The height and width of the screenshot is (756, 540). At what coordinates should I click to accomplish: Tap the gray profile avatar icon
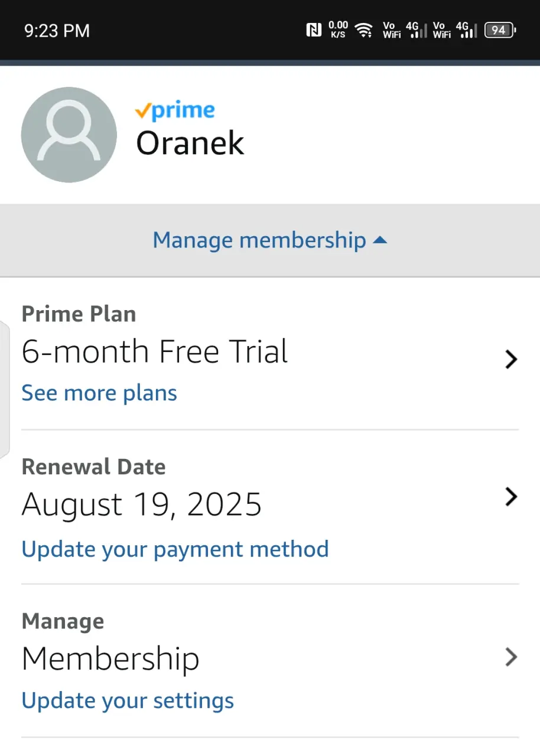(x=69, y=135)
